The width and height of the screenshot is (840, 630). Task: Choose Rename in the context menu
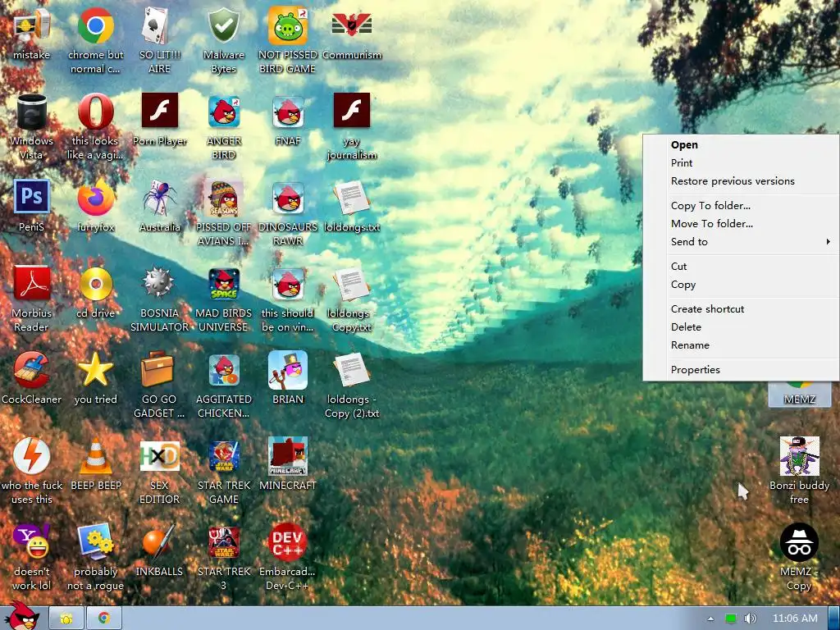tap(741, 345)
